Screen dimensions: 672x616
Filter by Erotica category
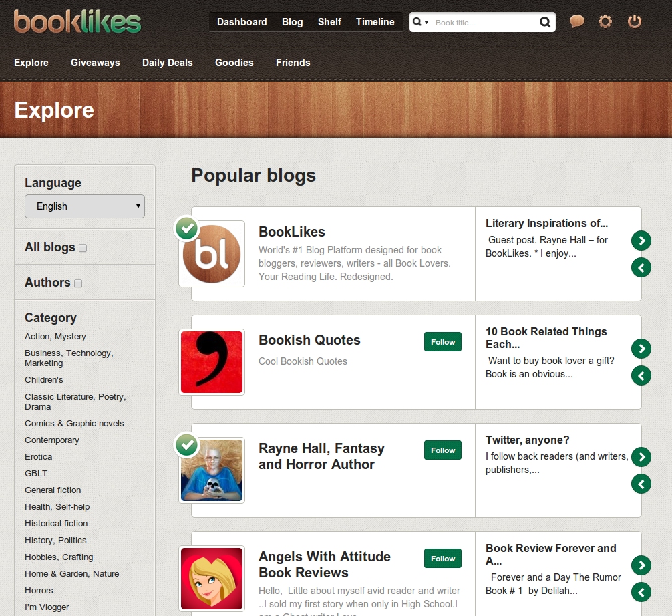click(x=39, y=456)
